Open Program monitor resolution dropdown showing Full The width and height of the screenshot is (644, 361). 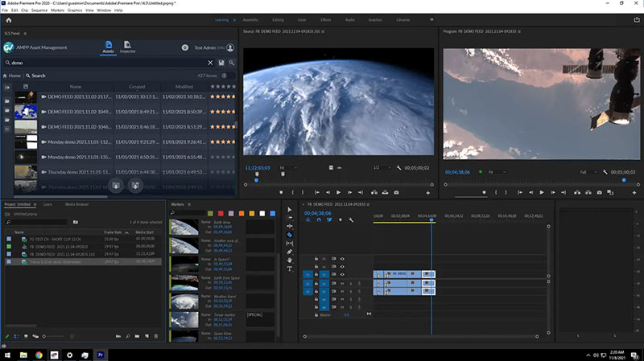coord(588,172)
